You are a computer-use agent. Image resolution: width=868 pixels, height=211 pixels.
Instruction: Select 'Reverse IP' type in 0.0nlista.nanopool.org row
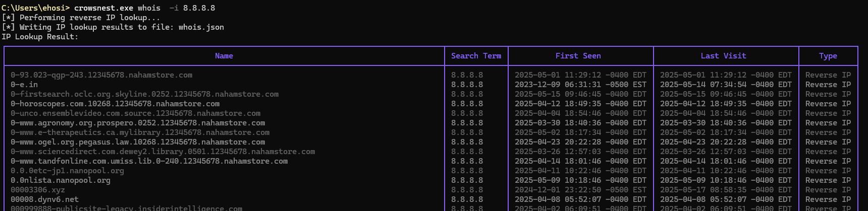coord(828,180)
